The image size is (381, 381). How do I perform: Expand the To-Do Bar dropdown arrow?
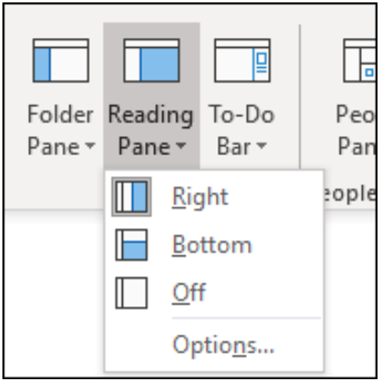(262, 145)
